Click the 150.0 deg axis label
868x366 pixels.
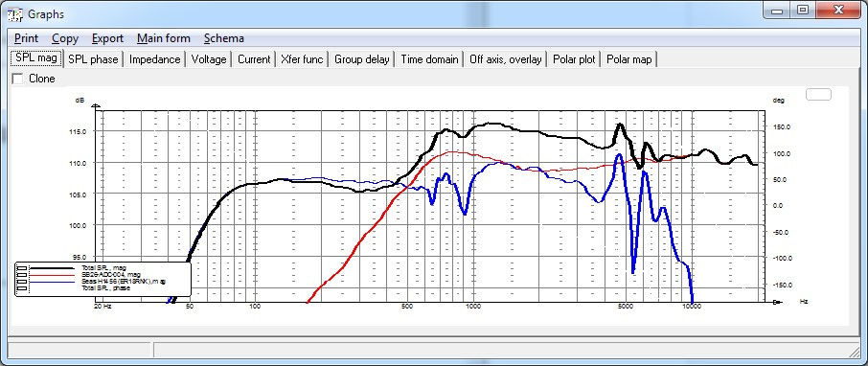[781, 126]
